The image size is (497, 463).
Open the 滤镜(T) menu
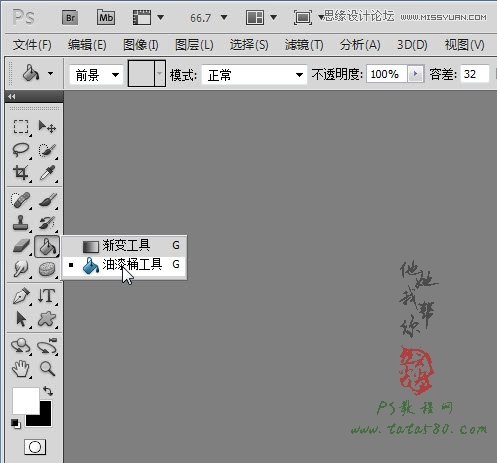(304, 45)
